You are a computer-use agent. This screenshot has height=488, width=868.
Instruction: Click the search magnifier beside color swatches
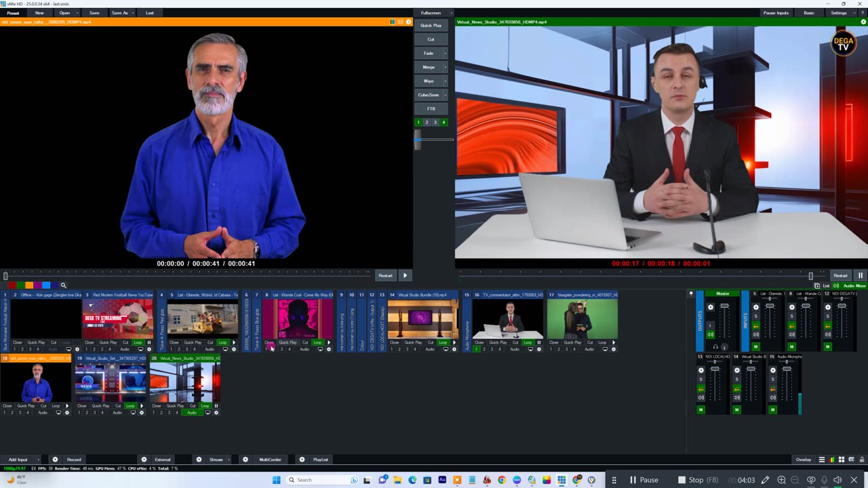[63, 285]
